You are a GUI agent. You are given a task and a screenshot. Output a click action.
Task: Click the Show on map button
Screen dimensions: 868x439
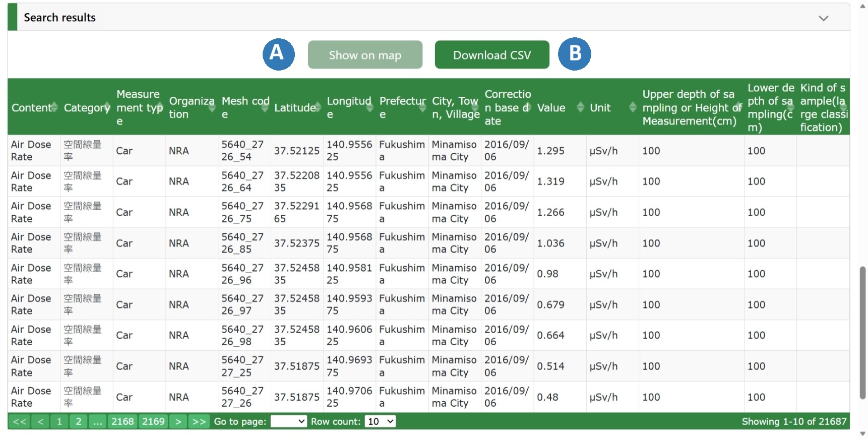pyautogui.click(x=365, y=55)
